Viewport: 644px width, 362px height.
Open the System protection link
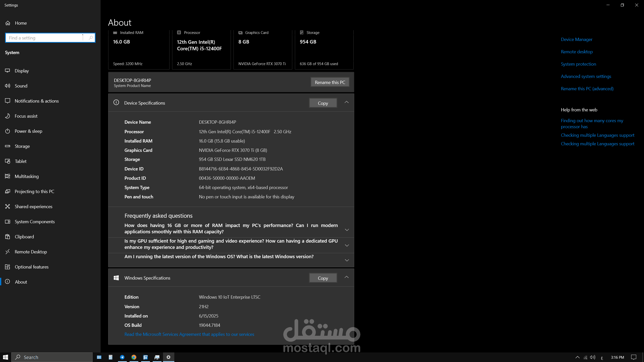[578, 64]
